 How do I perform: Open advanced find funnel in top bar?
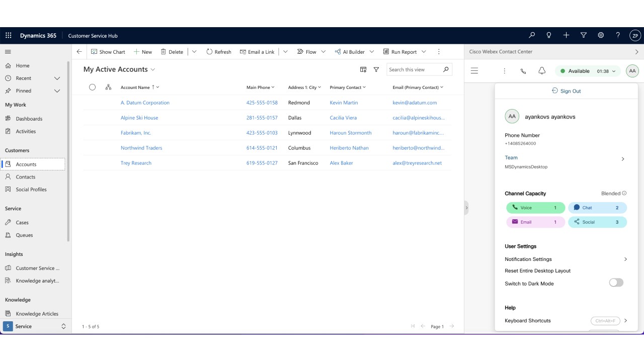pos(584,35)
